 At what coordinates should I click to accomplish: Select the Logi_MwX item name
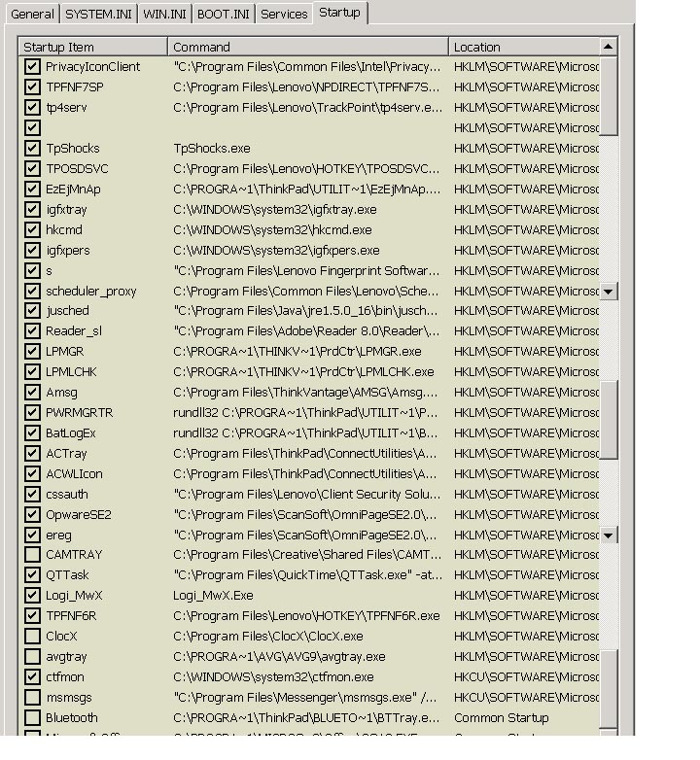click(x=74, y=595)
